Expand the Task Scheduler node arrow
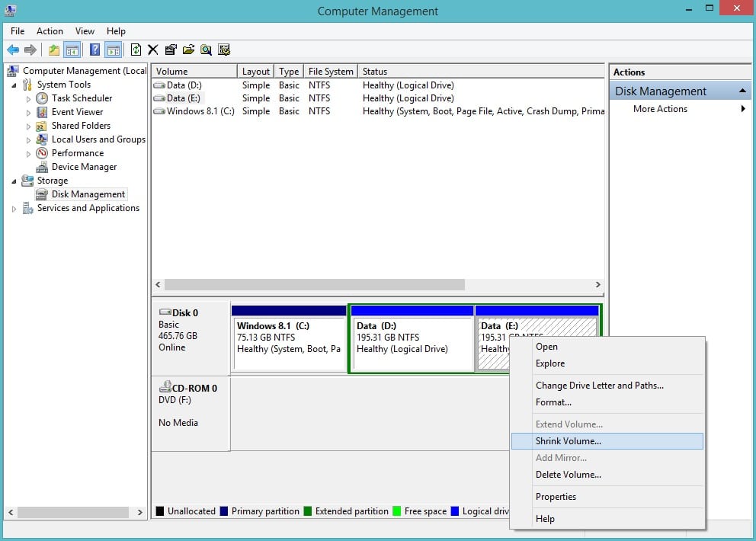Image resolution: width=756 pixels, height=541 pixels. (x=28, y=99)
